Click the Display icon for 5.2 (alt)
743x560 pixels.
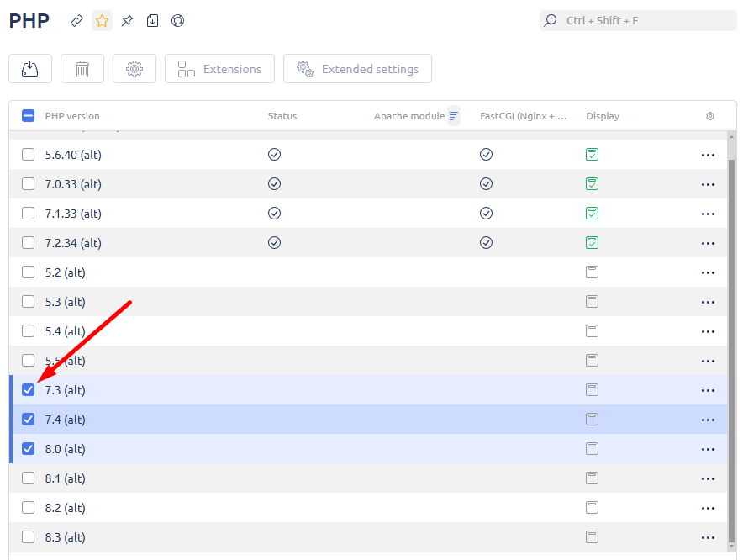click(592, 272)
